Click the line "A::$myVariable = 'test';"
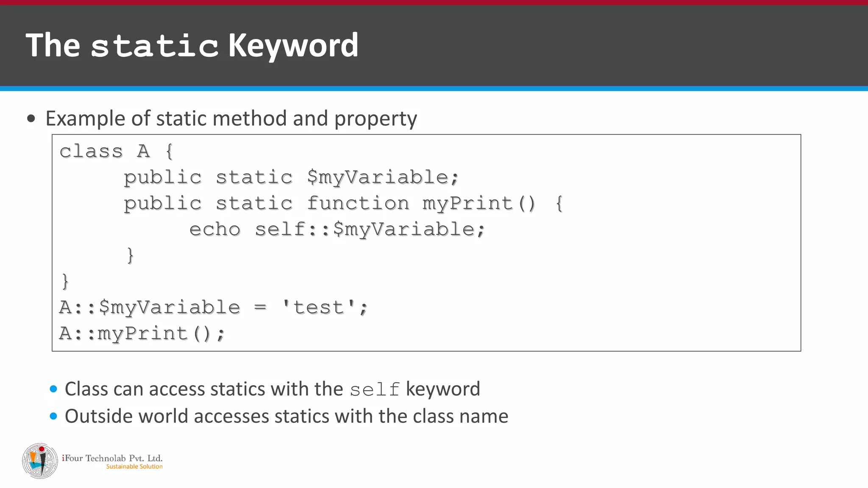 pyautogui.click(x=213, y=307)
